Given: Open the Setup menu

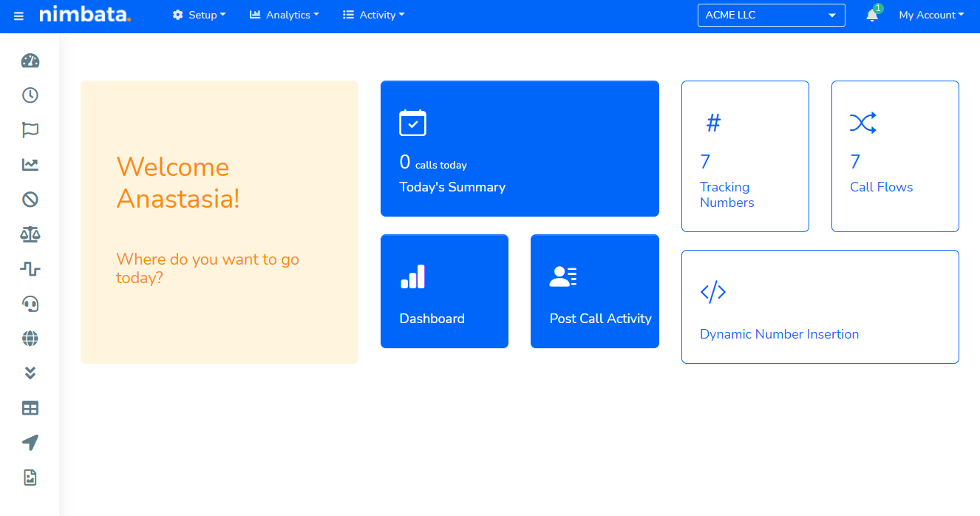Looking at the screenshot, I should point(199,15).
